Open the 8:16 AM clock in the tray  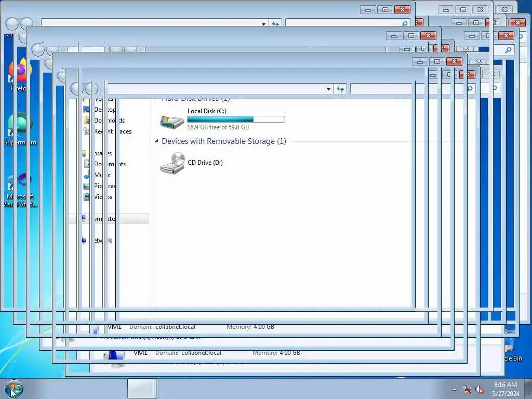click(506, 389)
